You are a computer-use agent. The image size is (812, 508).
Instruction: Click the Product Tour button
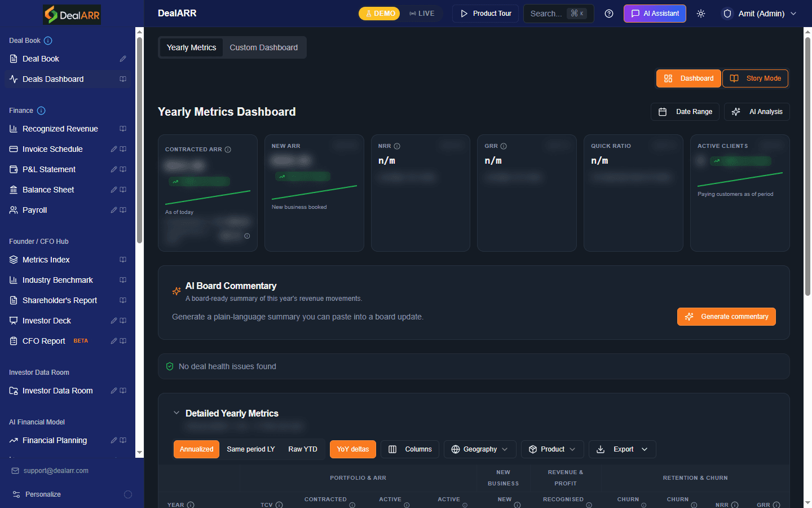tap(486, 14)
